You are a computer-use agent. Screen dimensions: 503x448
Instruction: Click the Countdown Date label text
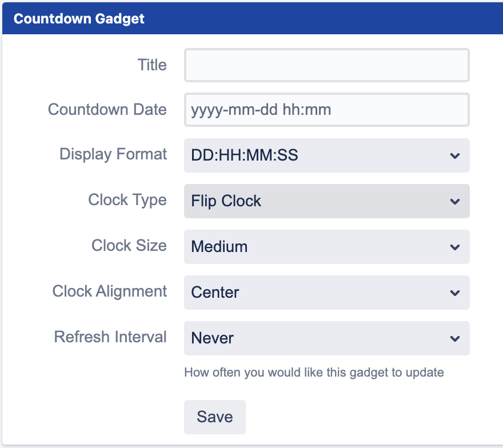point(107,109)
